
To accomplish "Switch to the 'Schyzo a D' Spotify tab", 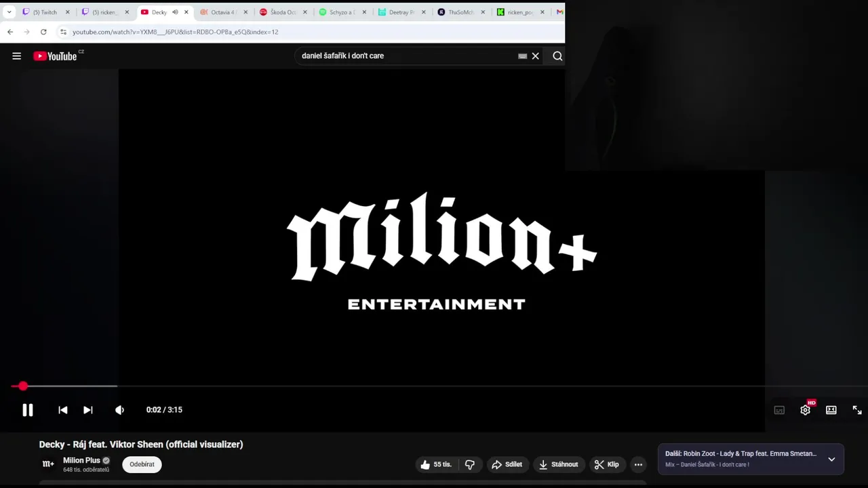I will tap(342, 12).
